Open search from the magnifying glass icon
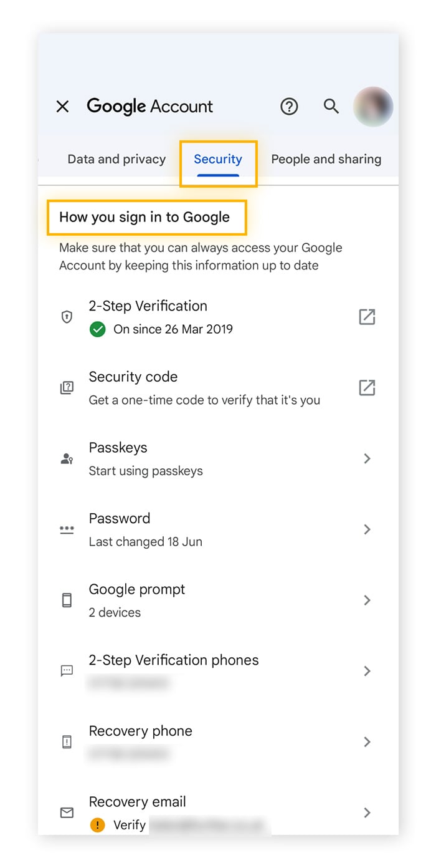The image size is (436, 868). (x=331, y=107)
